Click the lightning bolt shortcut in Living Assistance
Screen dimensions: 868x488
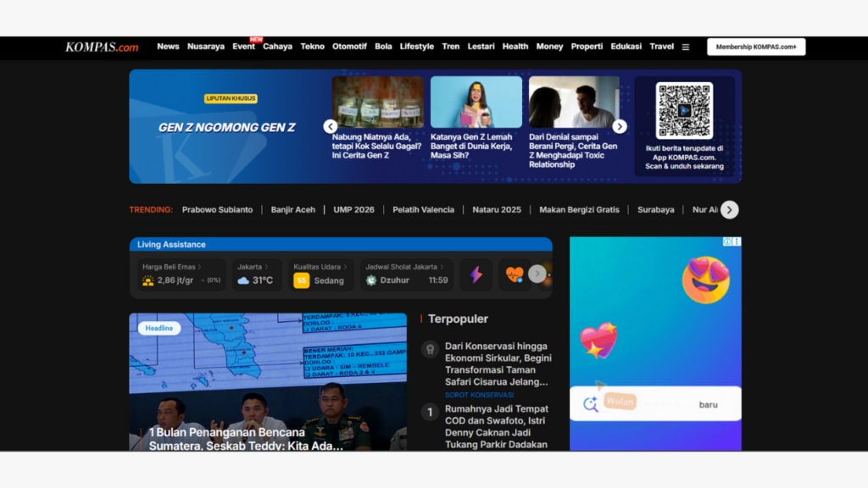point(476,274)
